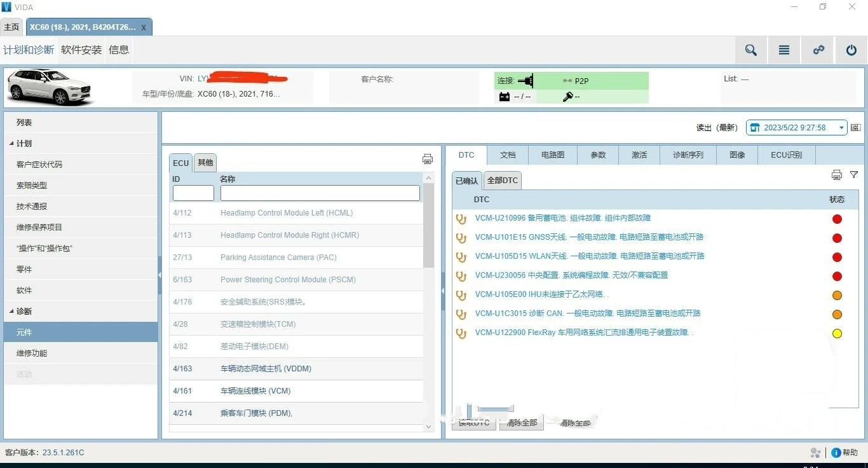Switch to the 主页 tab
Image resolution: width=868 pixels, height=468 pixels.
[11, 27]
